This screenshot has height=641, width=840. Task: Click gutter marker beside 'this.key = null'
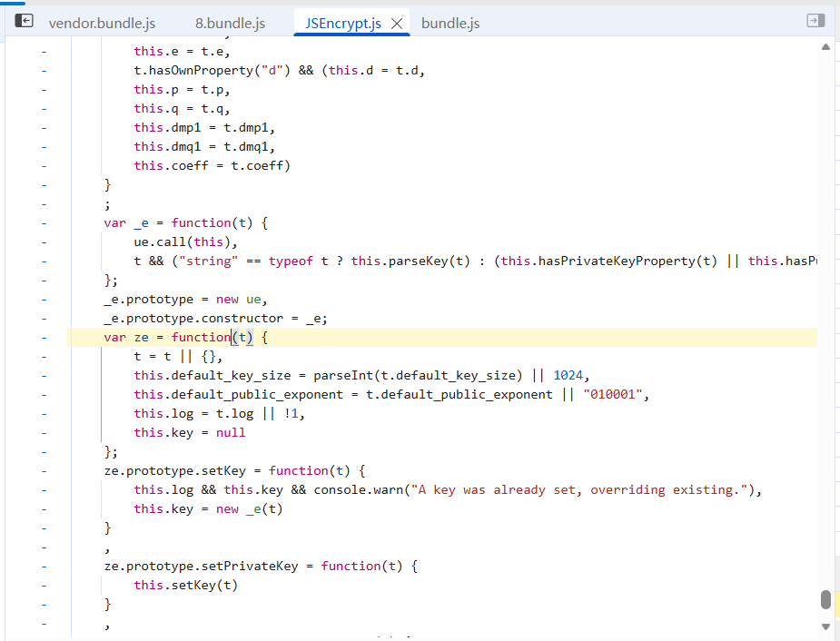tap(44, 433)
